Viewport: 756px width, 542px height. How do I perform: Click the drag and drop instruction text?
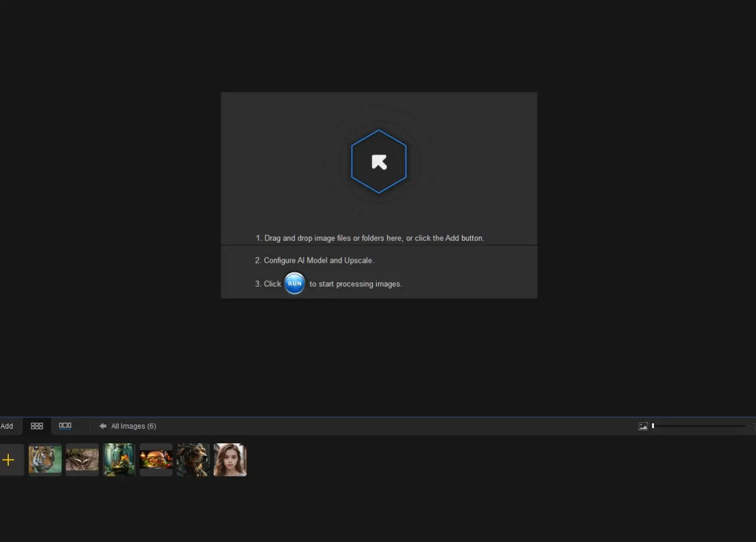pyautogui.click(x=370, y=238)
